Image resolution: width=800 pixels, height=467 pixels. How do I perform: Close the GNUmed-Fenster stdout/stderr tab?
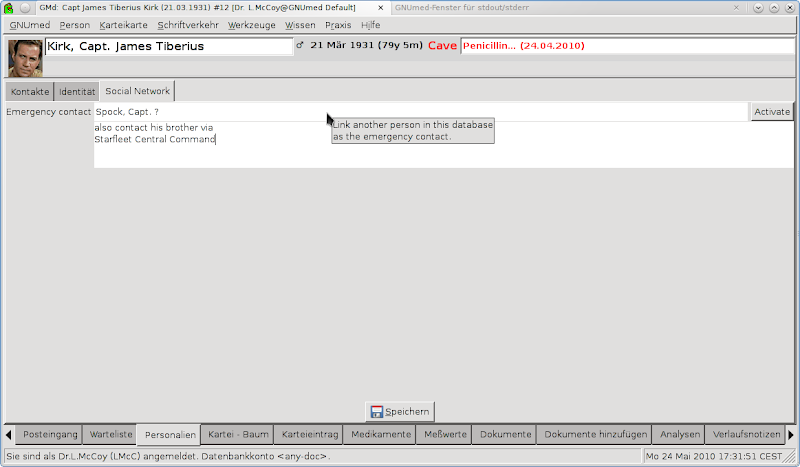tap(736, 8)
